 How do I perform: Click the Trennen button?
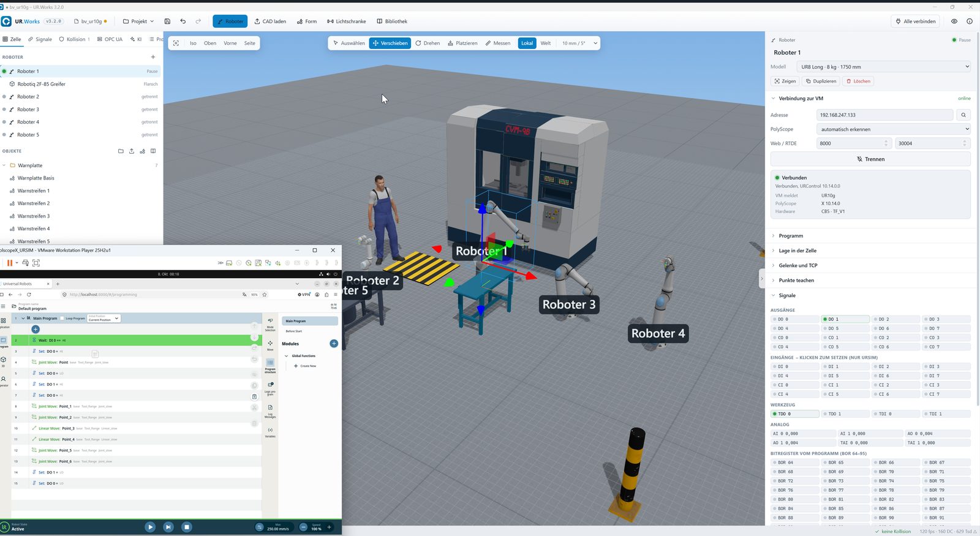point(870,159)
